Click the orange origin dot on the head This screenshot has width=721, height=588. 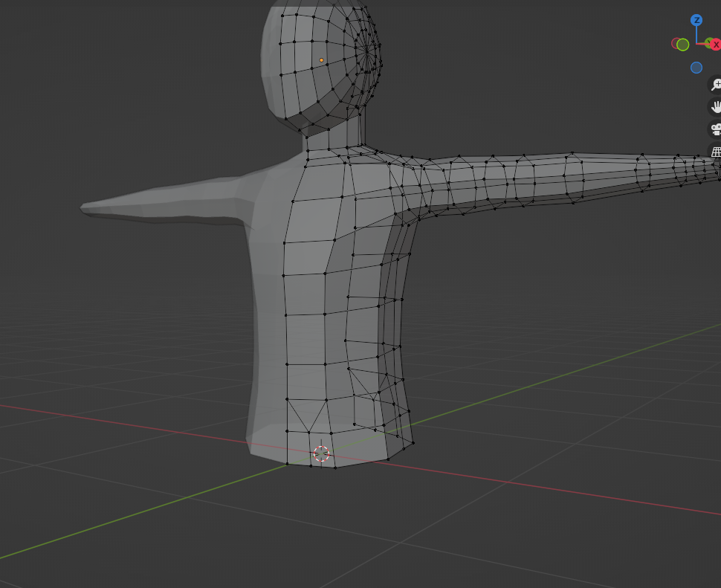pos(321,60)
